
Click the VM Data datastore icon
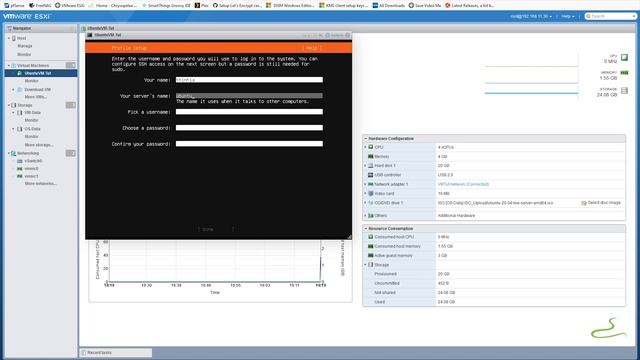19,113
